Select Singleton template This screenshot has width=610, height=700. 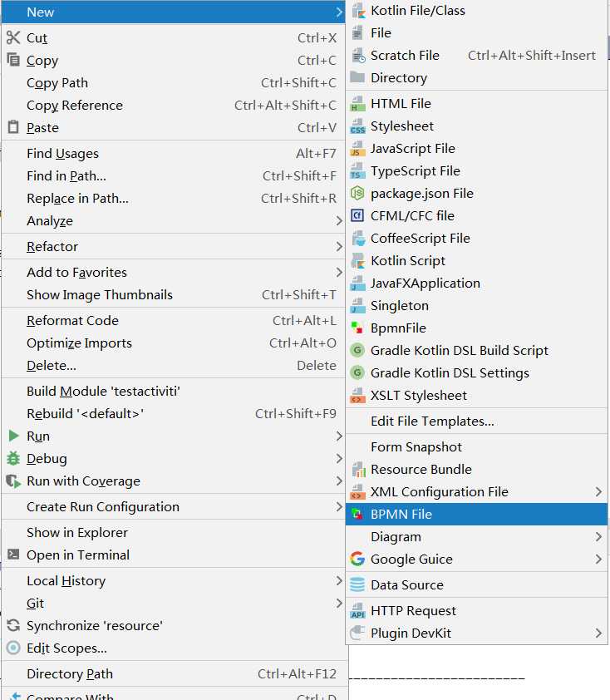pyautogui.click(x=476, y=305)
